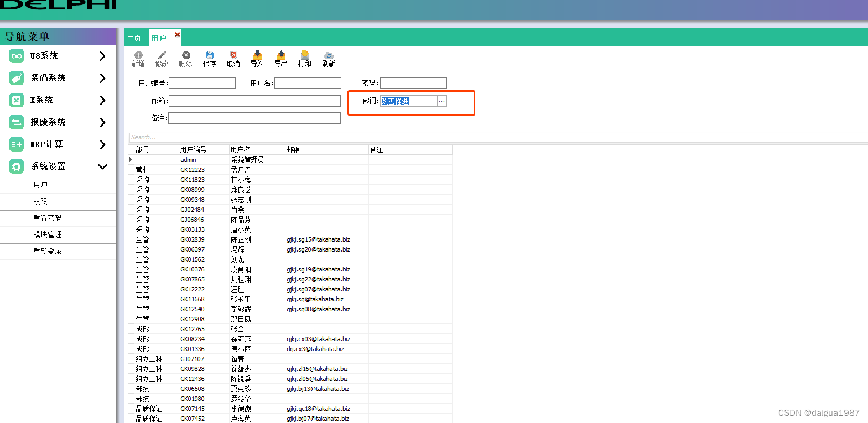Open 用户 in the 系统设置 submenu
This screenshot has width=868, height=423.
point(40,185)
